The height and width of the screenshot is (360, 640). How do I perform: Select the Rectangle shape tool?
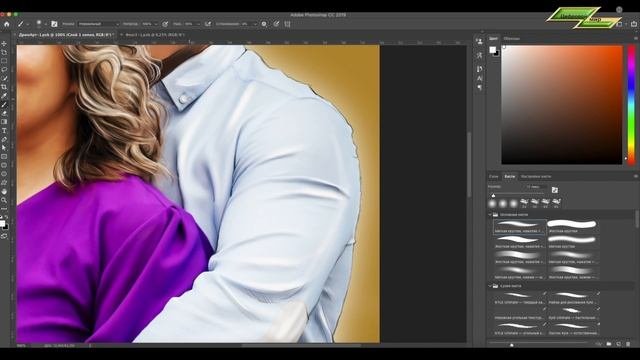click(4, 157)
